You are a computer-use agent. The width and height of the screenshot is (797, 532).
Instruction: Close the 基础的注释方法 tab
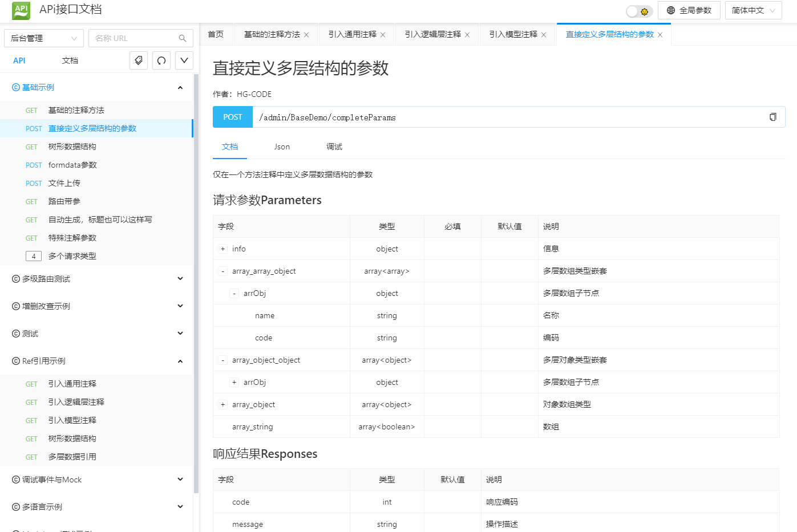pos(306,35)
